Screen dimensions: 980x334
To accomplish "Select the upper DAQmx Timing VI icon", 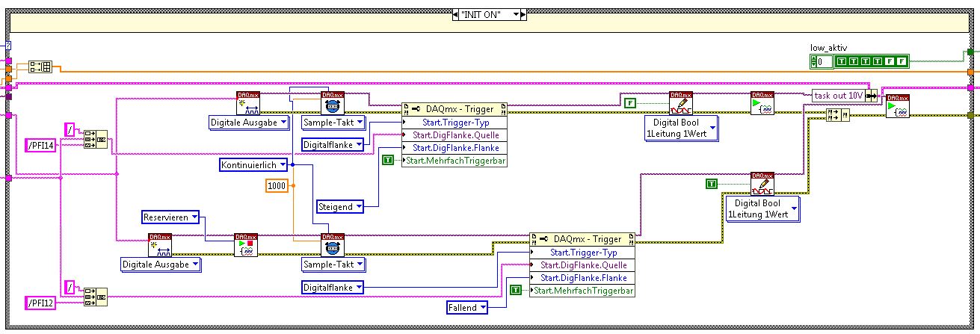I will point(332,103).
